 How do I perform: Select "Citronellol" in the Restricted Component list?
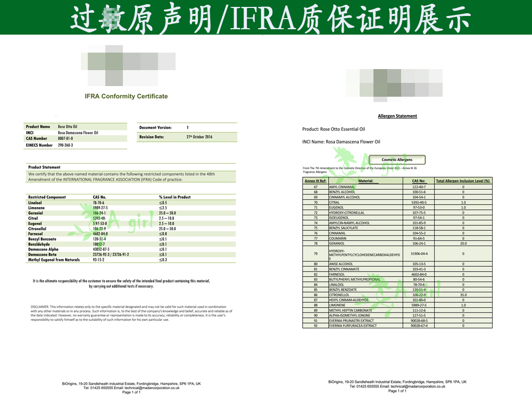[37, 229]
